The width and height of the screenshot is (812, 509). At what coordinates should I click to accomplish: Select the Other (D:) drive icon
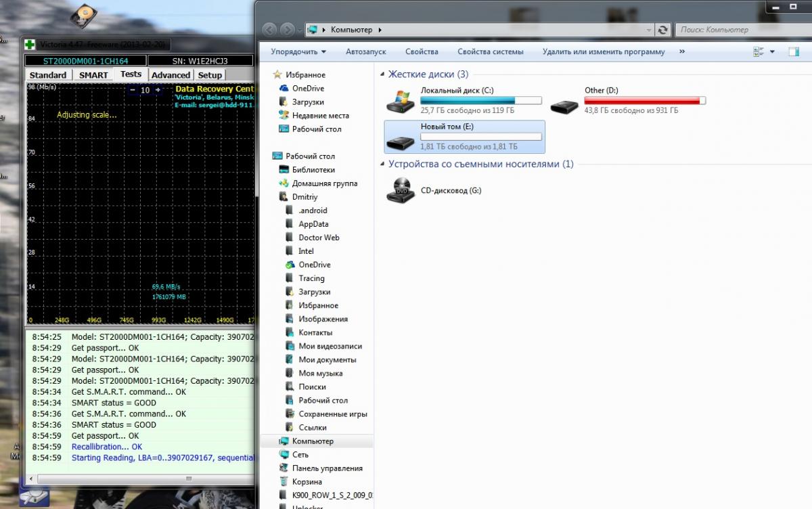coord(564,105)
